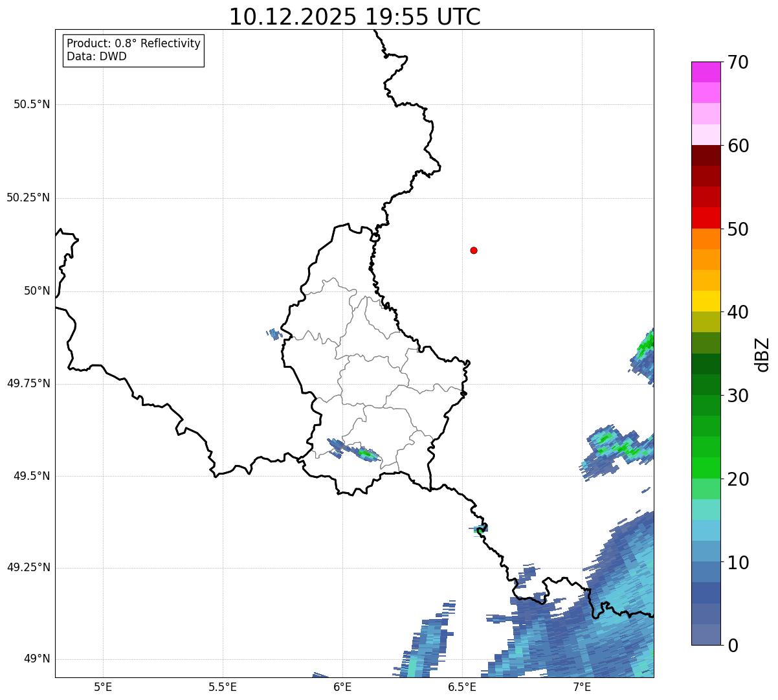Click the '49°N' latitude label

tap(38, 659)
